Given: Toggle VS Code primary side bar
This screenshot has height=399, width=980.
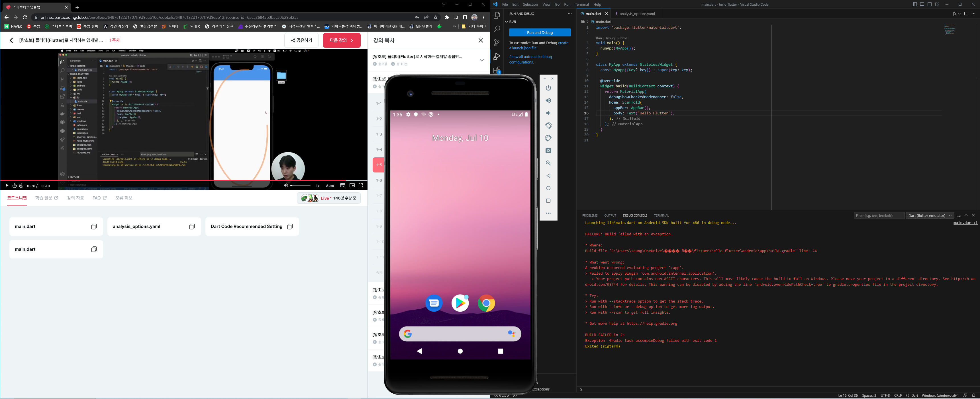Looking at the screenshot, I should click(914, 5).
